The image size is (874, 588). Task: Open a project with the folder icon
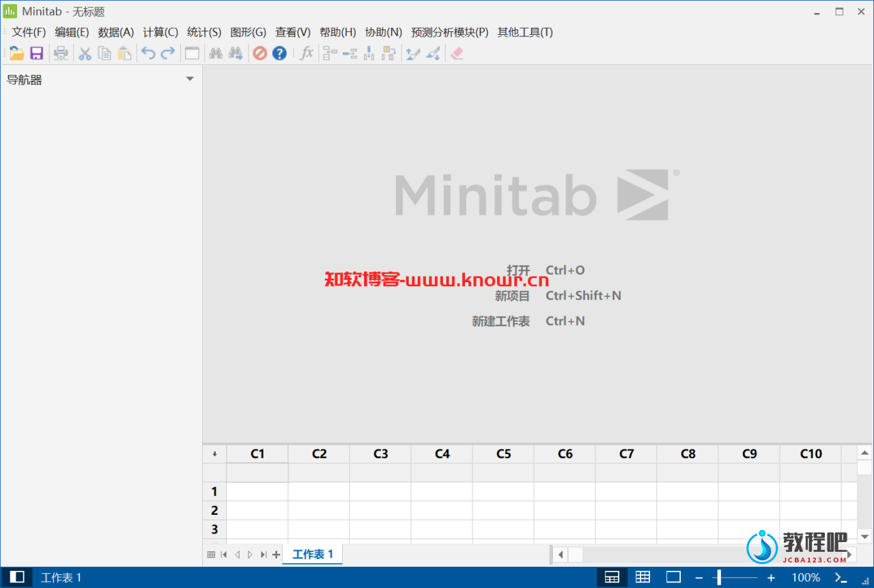point(17,53)
